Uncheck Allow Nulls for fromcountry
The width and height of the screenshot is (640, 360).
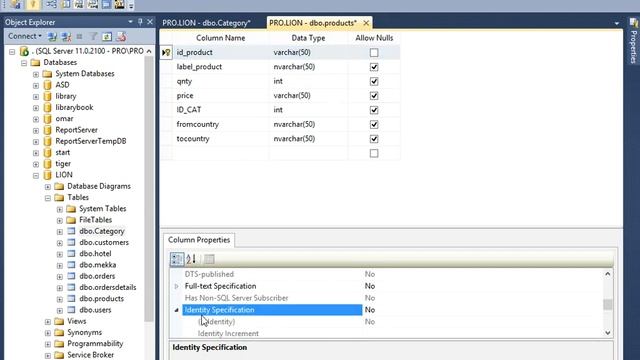[374, 124]
